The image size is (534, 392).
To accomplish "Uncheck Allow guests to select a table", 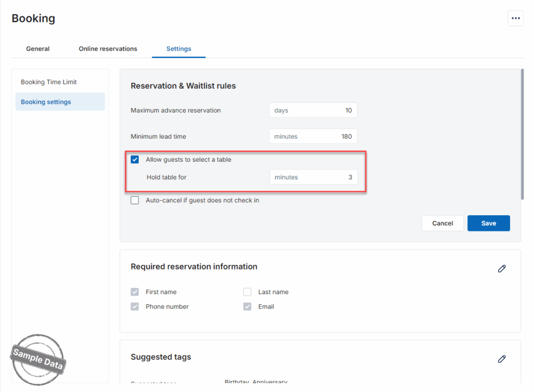I will (135, 160).
